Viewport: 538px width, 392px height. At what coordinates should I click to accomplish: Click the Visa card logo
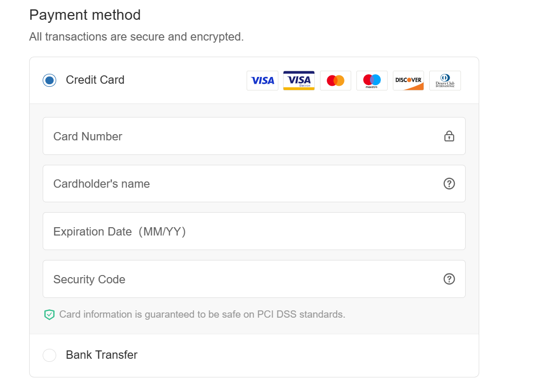click(262, 81)
